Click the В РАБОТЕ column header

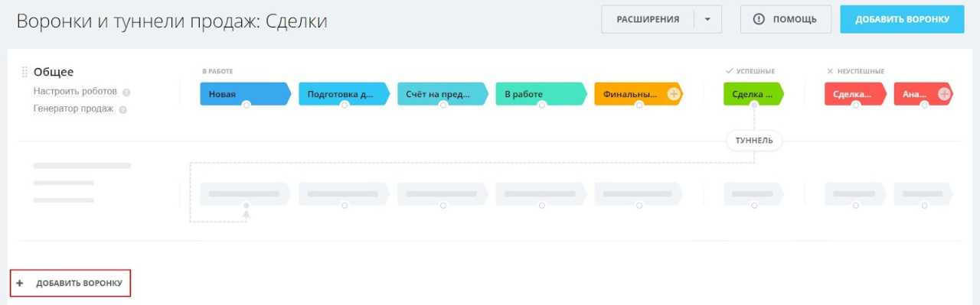[217, 71]
